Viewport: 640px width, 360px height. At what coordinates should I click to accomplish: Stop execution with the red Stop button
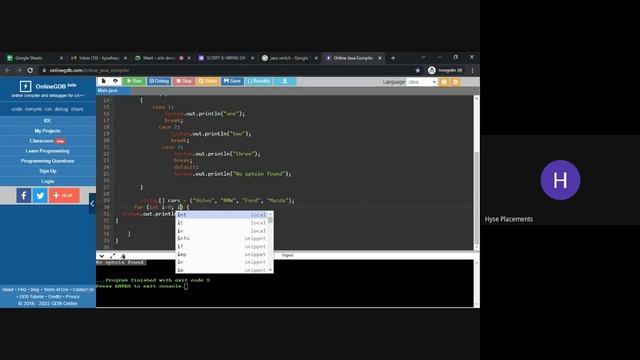pyautogui.click(x=184, y=81)
